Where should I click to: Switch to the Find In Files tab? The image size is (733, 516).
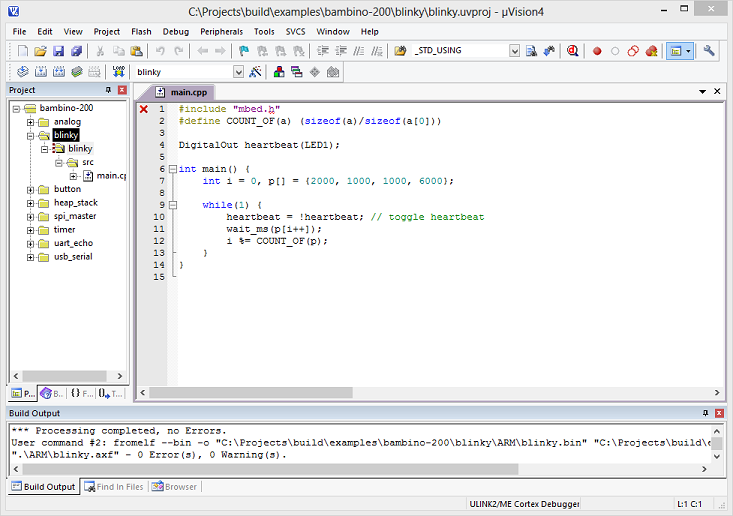click(x=114, y=487)
